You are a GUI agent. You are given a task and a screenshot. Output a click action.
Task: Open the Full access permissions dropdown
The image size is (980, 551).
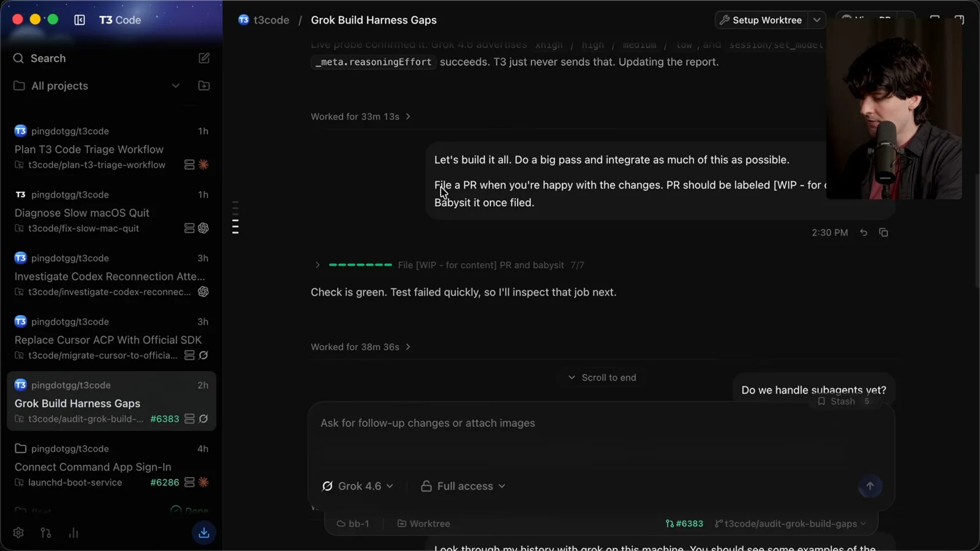pyautogui.click(x=463, y=486)
